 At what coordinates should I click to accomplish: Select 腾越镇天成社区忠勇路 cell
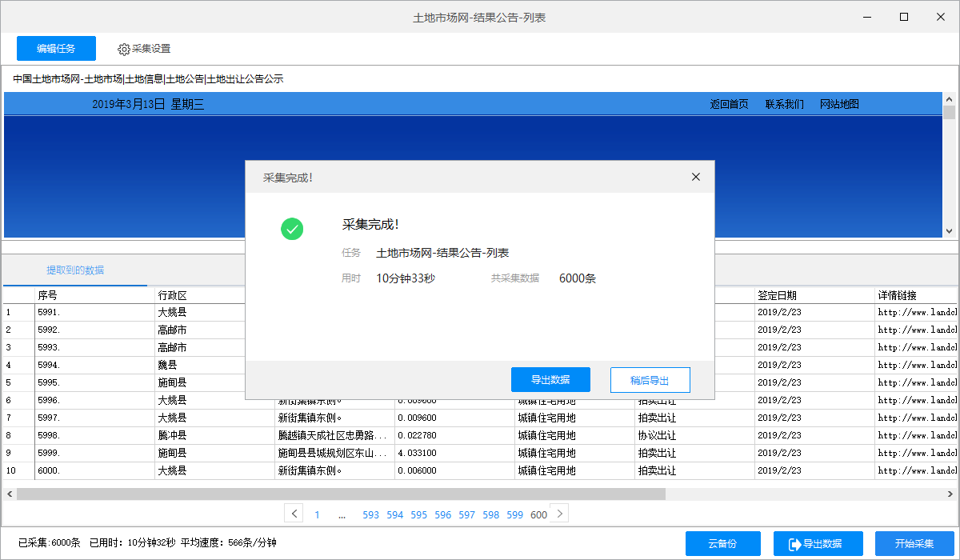pyautogui.click(x=335, y=435)
